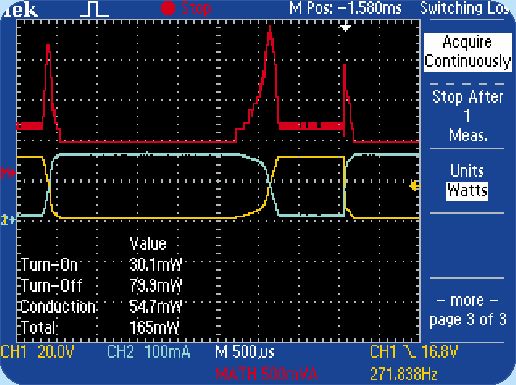Click the CH1 20.0V scale readout
The image size is (516, 385).
tap(37, 352)
